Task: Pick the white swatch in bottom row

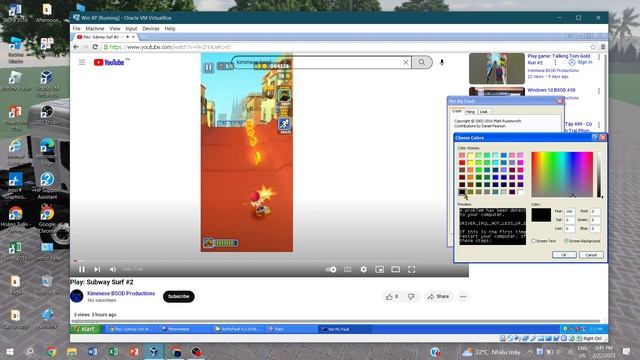Action: point(520,192)
